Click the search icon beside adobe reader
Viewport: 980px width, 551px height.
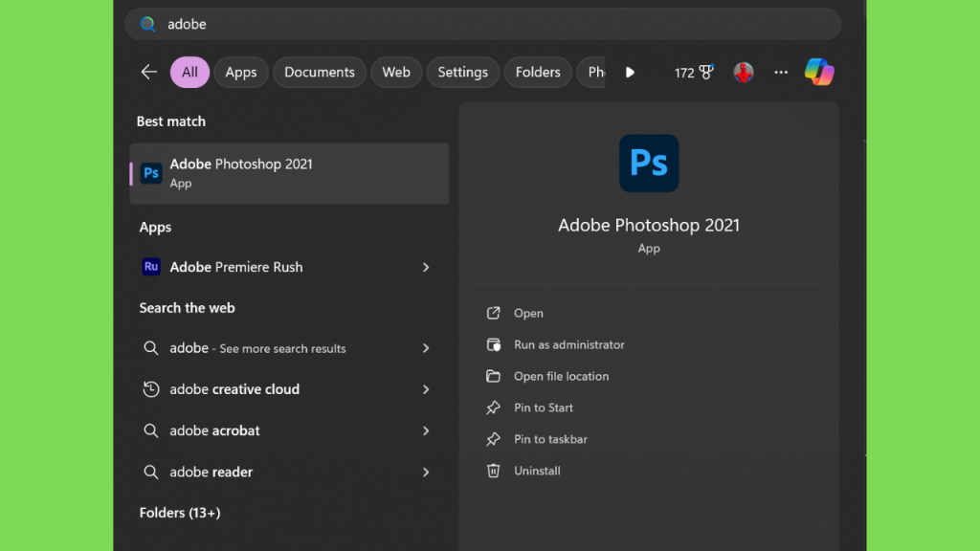click(x=150, y=472)
